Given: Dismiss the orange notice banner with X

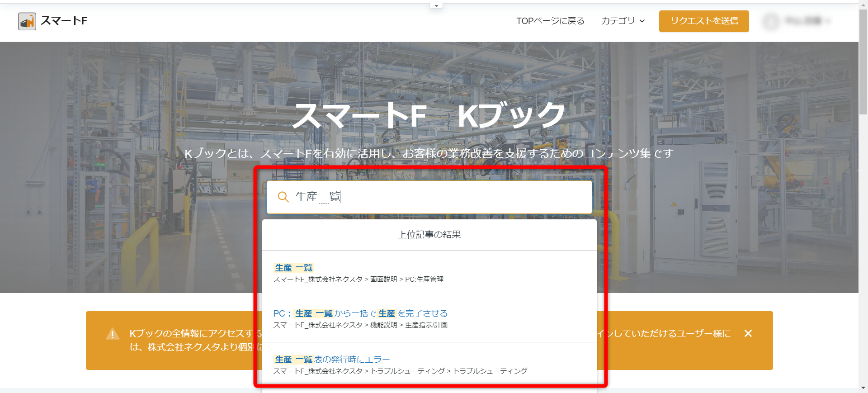Looking at the screenshot, I should (748, 333).
